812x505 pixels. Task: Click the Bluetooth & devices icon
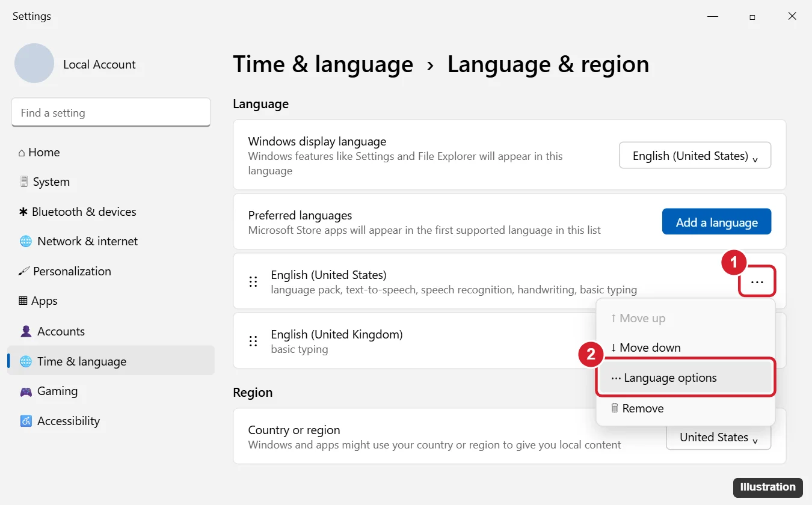pyautogui.click(x=23, y=212)
